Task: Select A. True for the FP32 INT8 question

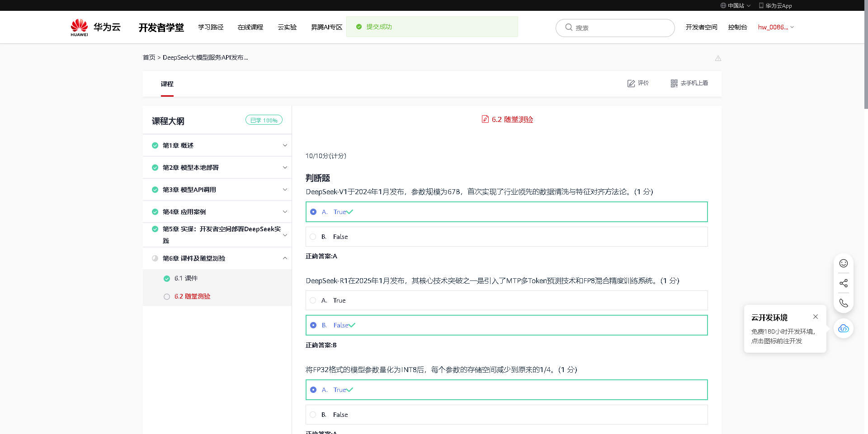Action: coord(507,390)
